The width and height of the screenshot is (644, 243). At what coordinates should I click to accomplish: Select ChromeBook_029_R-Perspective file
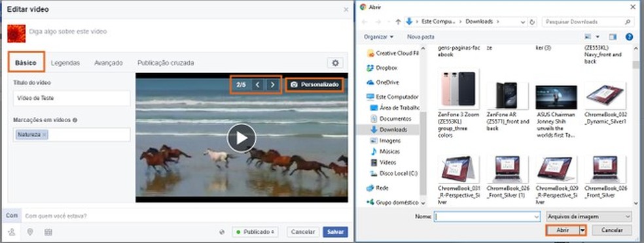click(556, 180)
